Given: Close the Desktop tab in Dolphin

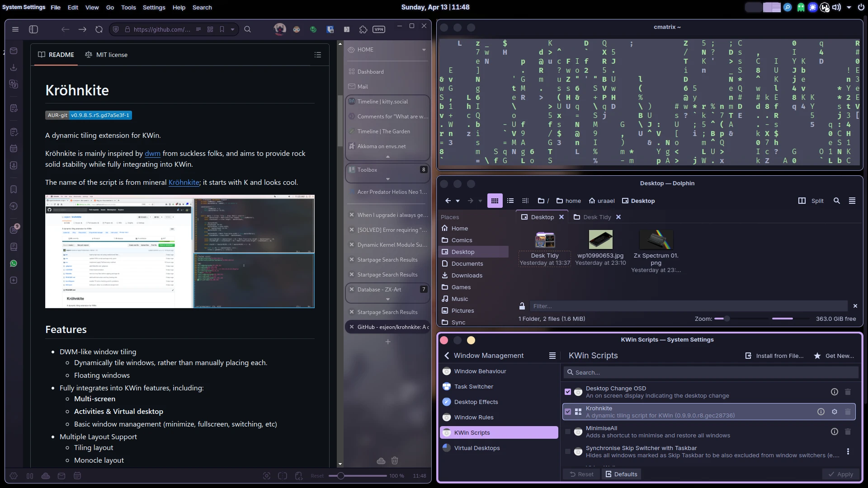Looking at the screenshot, I should 561,217.
